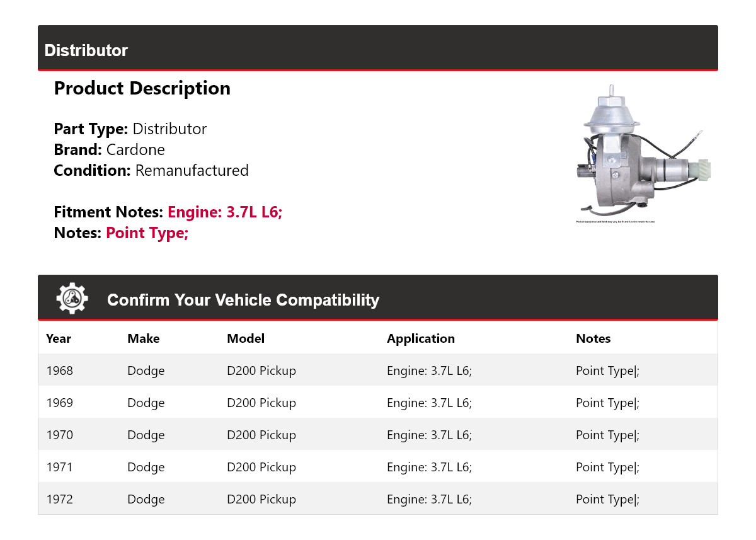Select the 1972 row year cell
Image resolution: width=756 pixels, height=540 pixels.
point(59,499)
